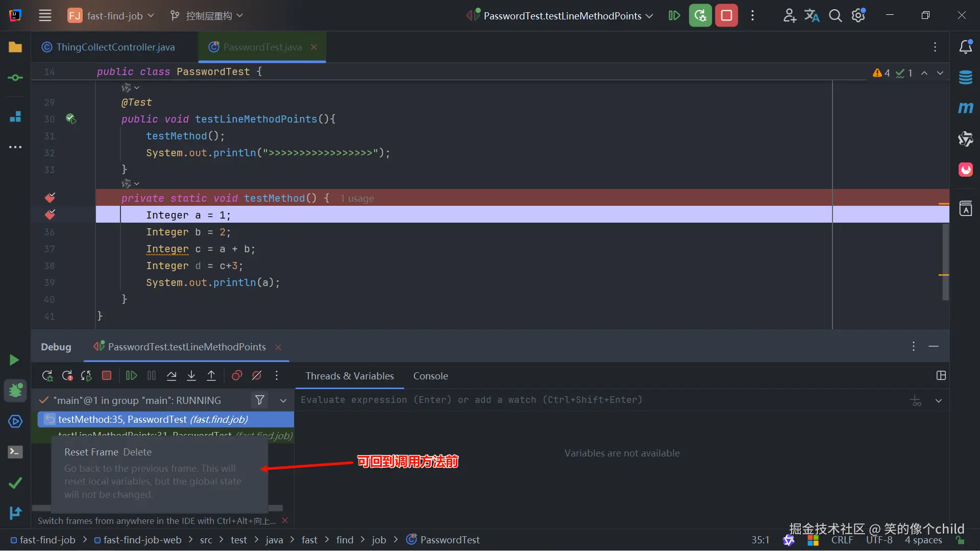
Task: Toggle thread frames filter funnel
Action: click(x=260, y=400)
